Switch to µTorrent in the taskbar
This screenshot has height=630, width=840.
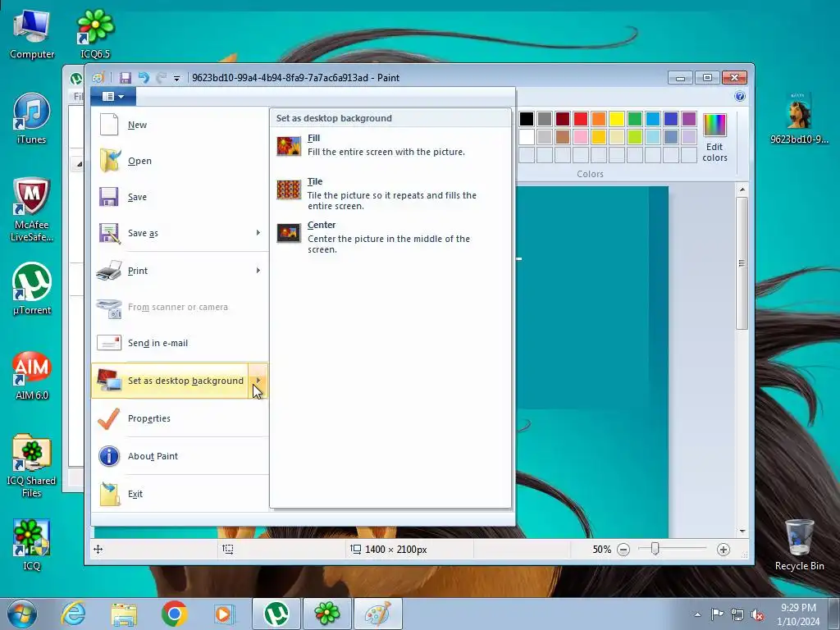click(x=276, y=614)
